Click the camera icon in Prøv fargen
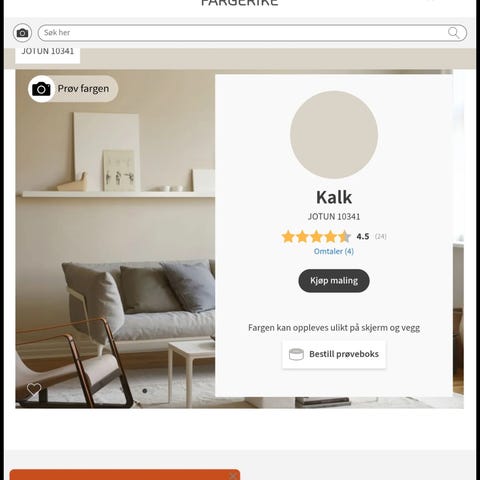 tap(41, 89)
